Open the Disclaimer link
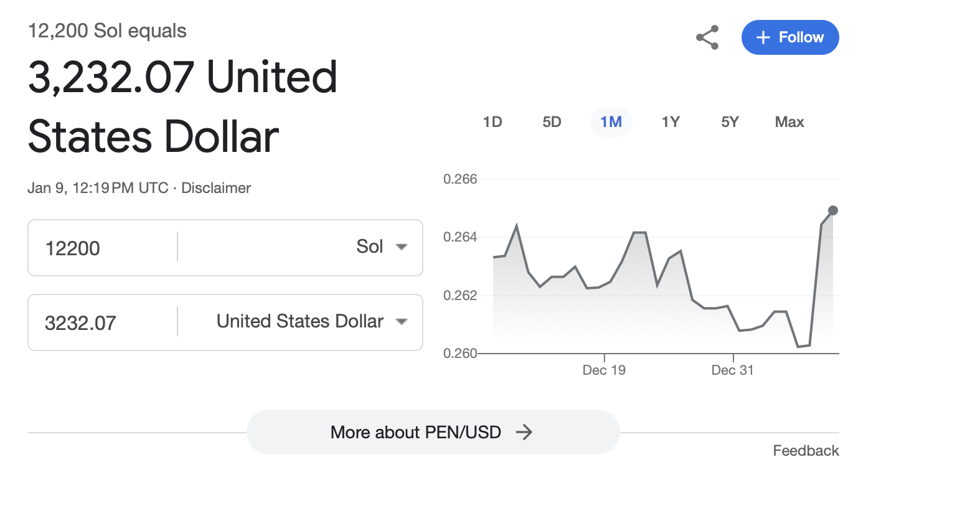Image resolution: width=980 pixels, height=508 pixels. point(216,188)
